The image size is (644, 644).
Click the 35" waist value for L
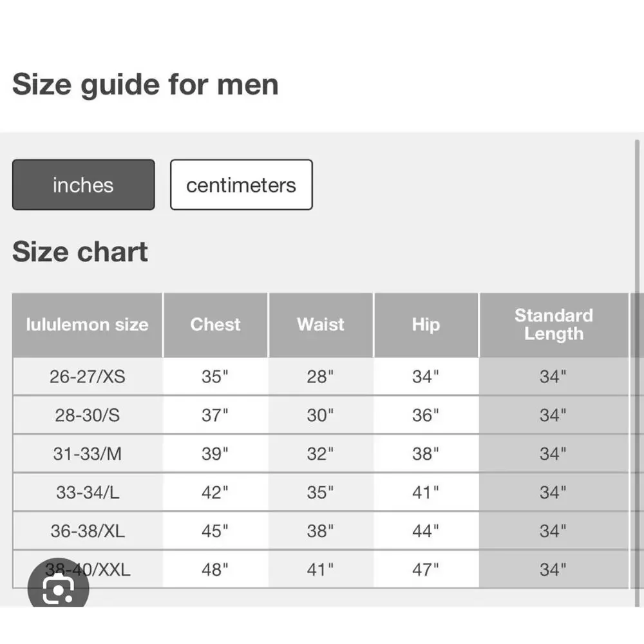point(321,492)
